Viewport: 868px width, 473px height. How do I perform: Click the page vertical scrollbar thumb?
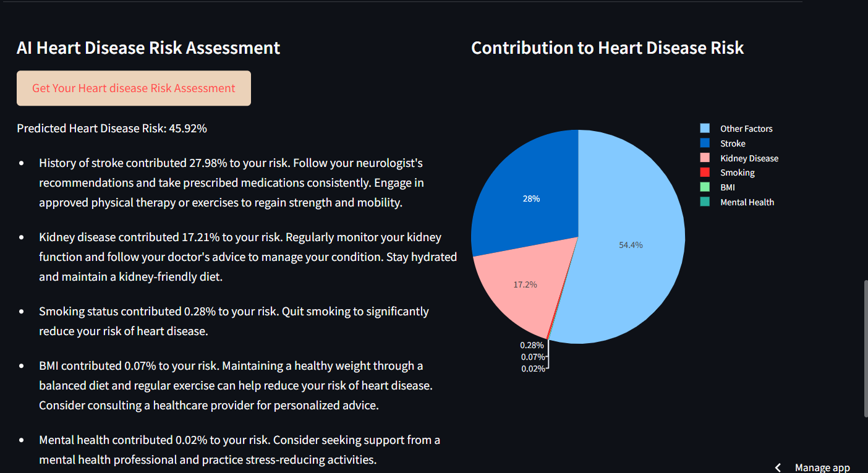tap(865, 349)
